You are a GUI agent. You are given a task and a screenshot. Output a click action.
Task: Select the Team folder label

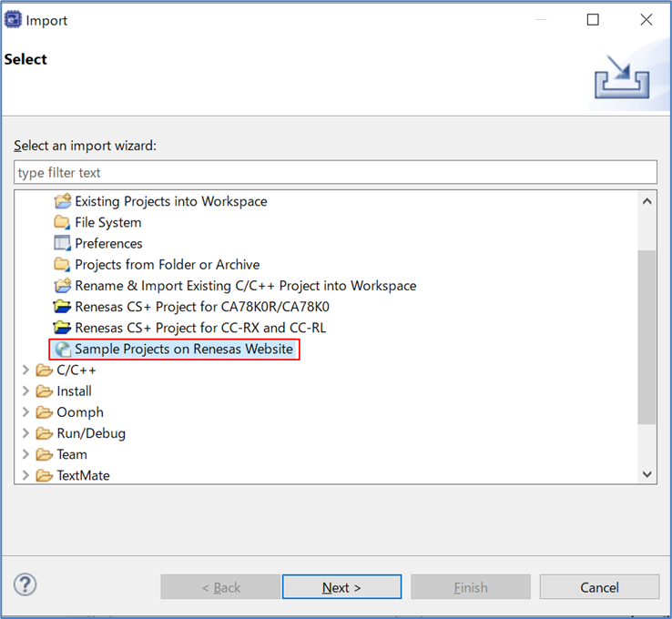[x=72, y=454]
